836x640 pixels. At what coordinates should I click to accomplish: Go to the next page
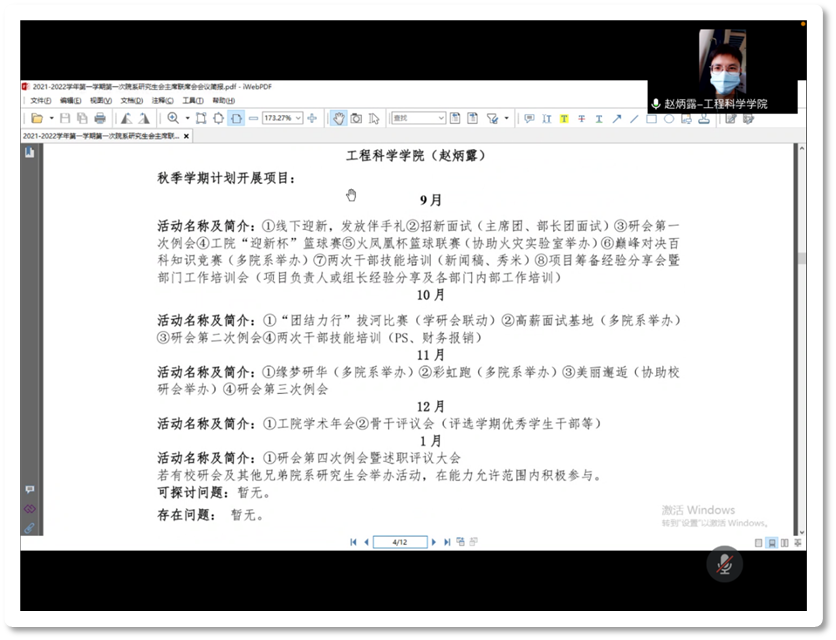(435, 542)
